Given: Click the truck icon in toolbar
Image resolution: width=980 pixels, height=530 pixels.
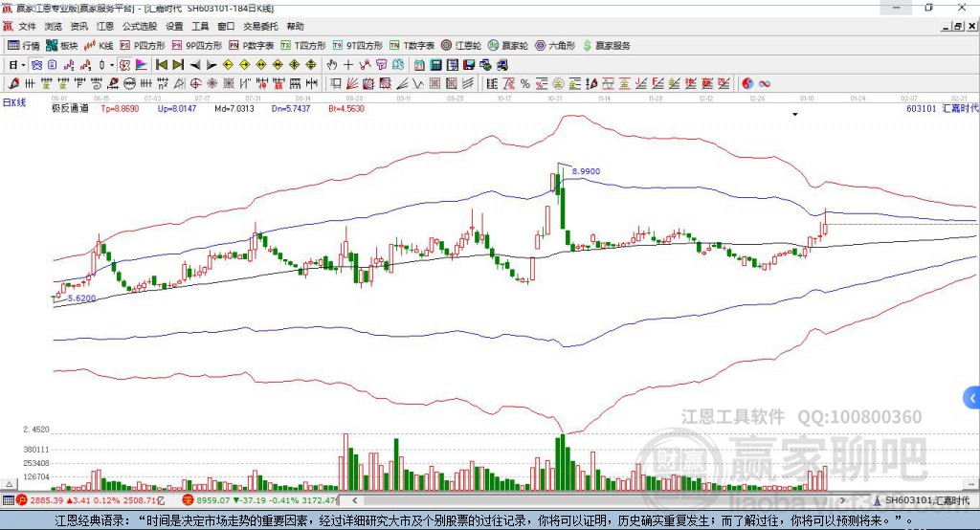Looking at the screenshot, I should (501, 65).
